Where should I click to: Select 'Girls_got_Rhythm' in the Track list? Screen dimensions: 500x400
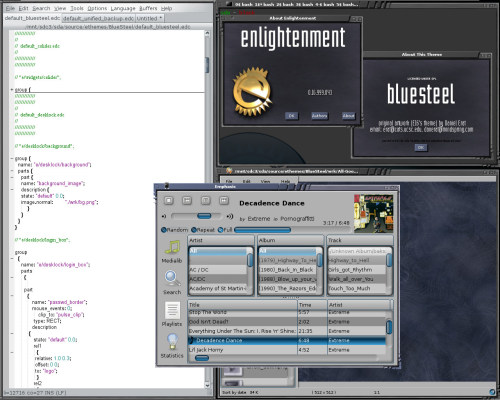pyautogui.click(x=357, y=270)
